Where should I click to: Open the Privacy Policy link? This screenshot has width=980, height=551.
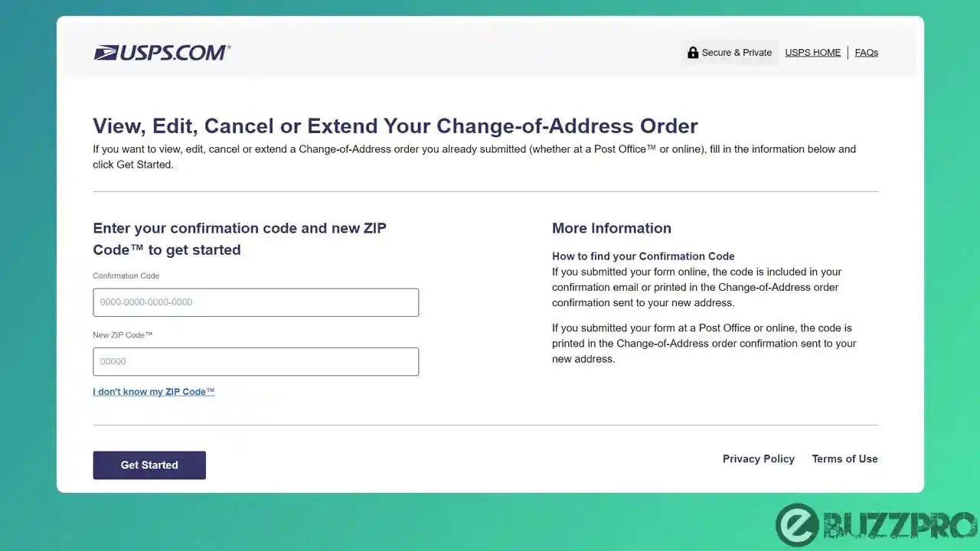coord(758,458)
